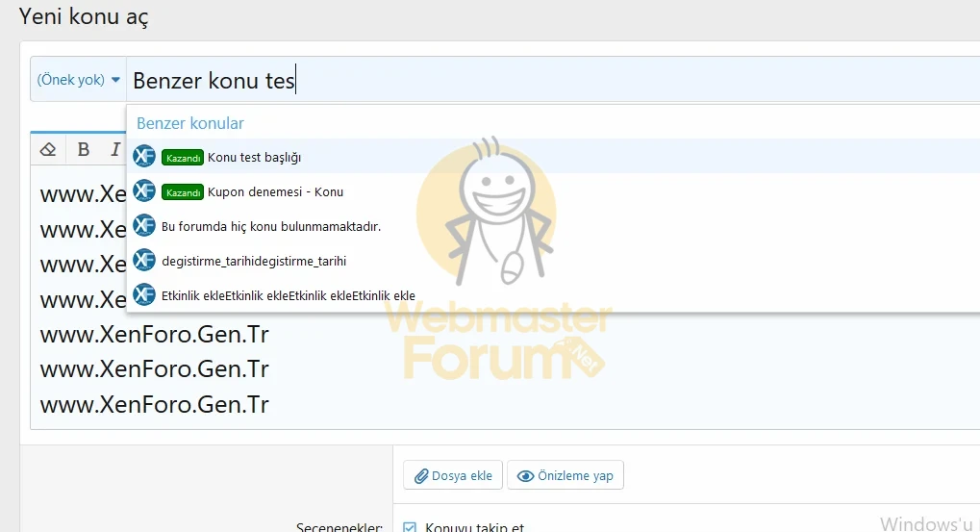
Task: Select suggestion 'Kupon denemesi - Konu'
Action: click(275, 191)
